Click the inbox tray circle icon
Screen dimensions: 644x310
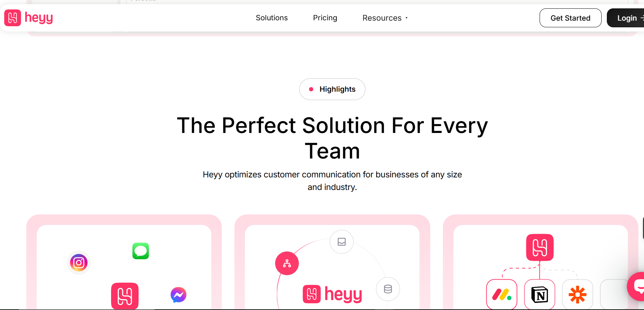point(342,242)
